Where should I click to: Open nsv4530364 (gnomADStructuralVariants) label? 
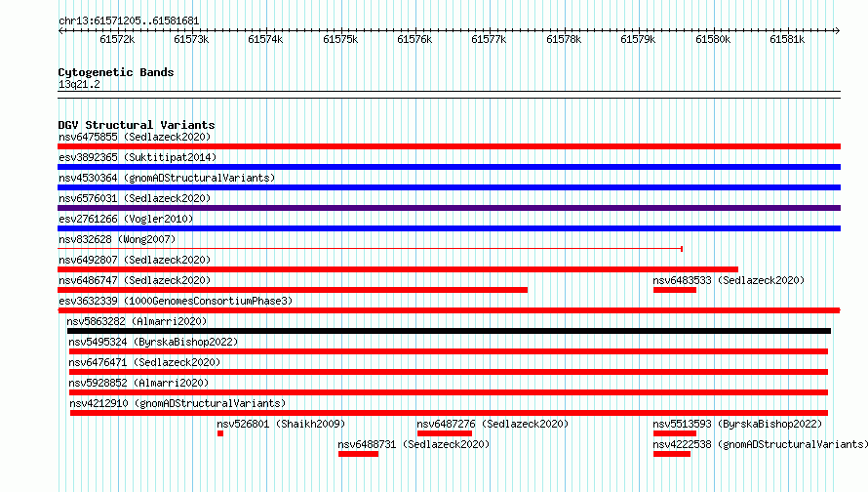[167, 178]
